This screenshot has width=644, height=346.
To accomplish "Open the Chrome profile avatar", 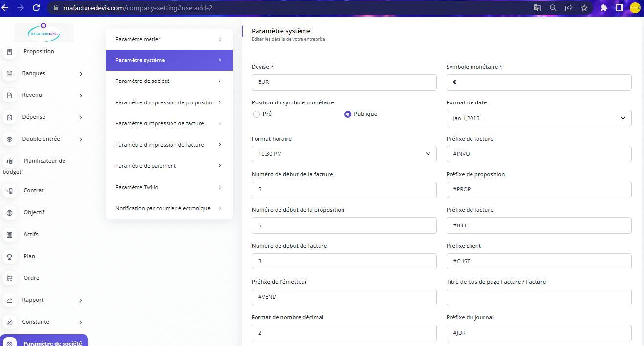I will pyautogui.click(x=635, y=8).
